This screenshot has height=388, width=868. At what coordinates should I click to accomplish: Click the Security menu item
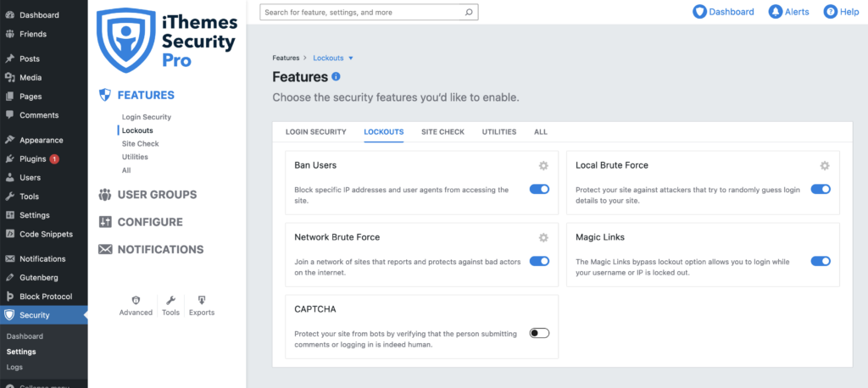click(44, 315)
